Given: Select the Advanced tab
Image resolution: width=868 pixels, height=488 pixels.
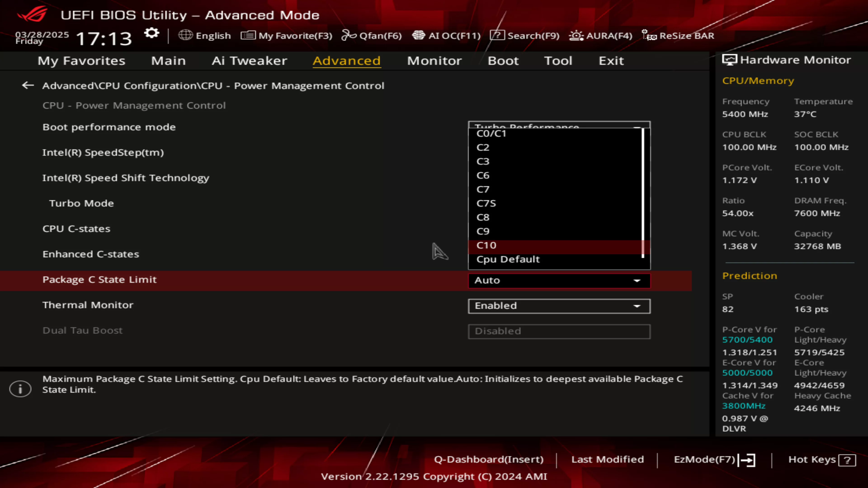Looking at the screenshot, I should (x=347, y=61).
